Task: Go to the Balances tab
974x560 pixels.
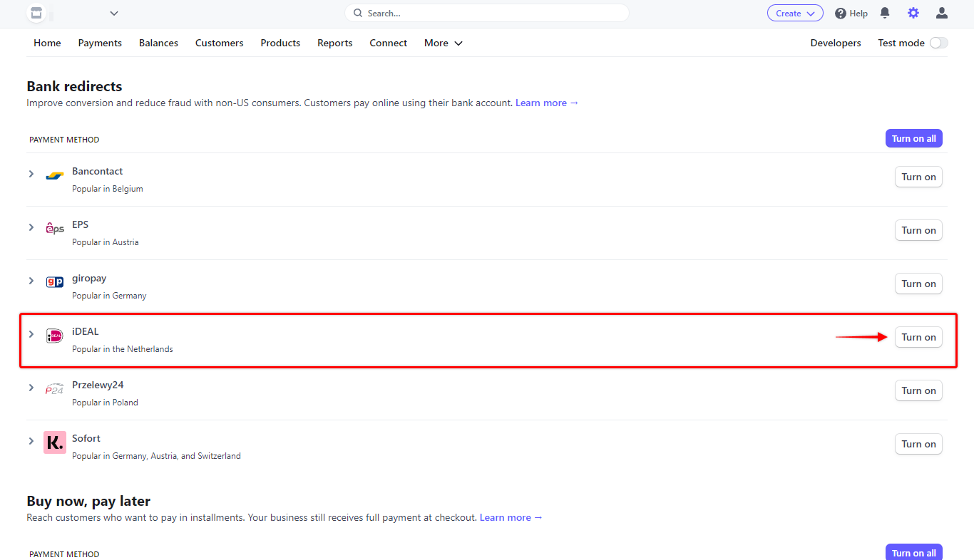Action: [x=158, y=43]
